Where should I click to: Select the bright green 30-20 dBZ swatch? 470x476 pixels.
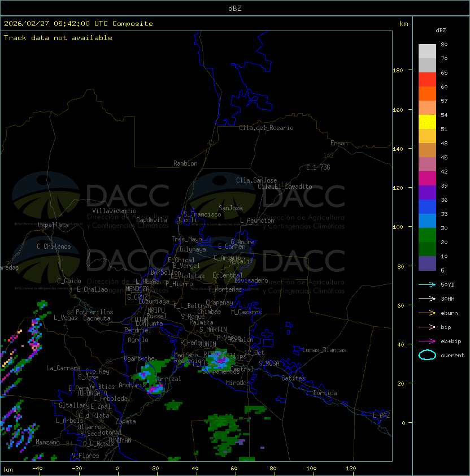point(427,235)
